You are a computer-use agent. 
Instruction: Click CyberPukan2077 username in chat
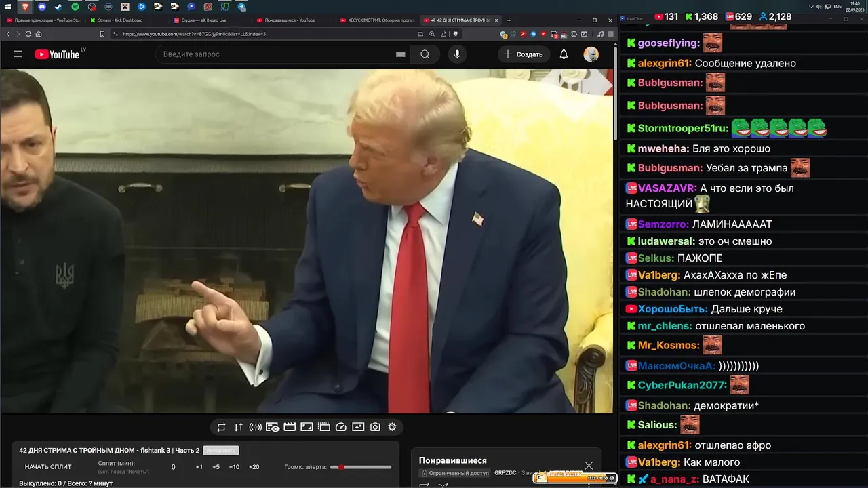pyautogui.click(x=682, y=385)
